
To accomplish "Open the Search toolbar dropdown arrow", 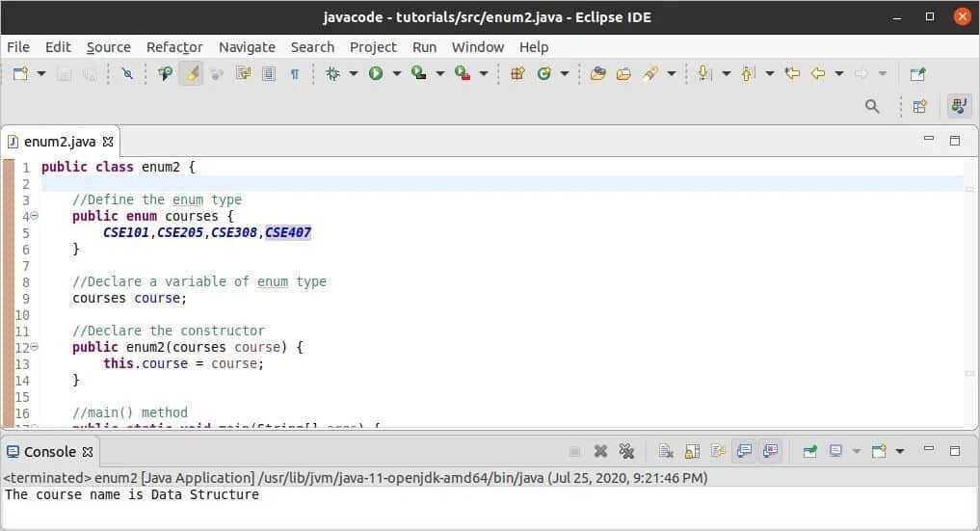I will click(x=672, y=73).
